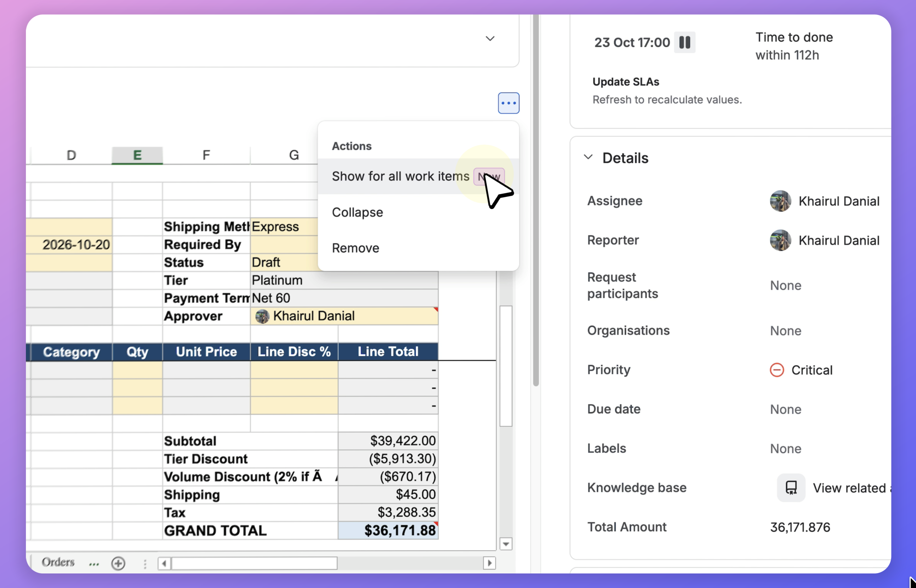Viewport: 916px width, 588px height.
Task: Click the Knowledge base article icon
Action: click(791, 487)
